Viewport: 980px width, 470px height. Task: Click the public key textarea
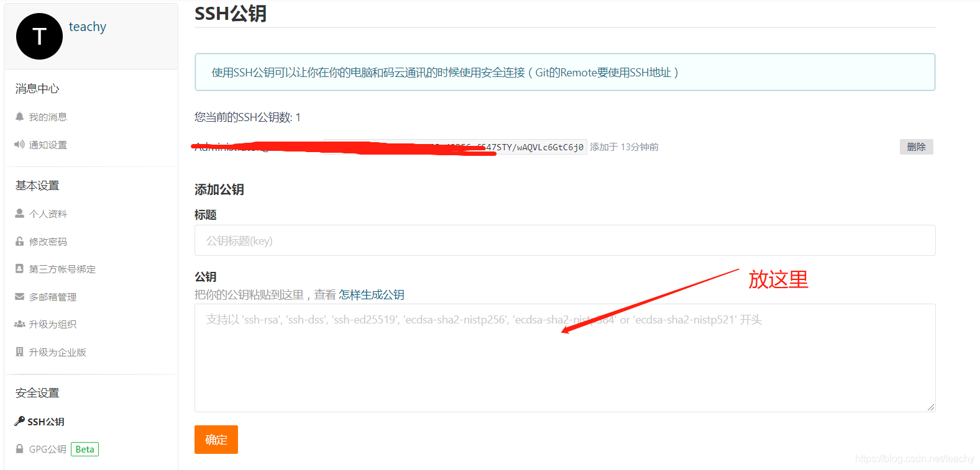tap(565, 358)
